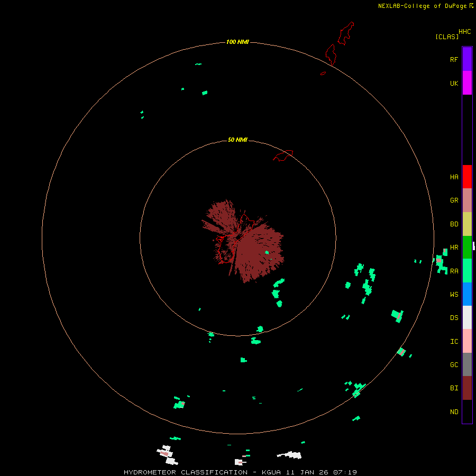Click the bright green RA legend swatch

click(x=467, y=271)
